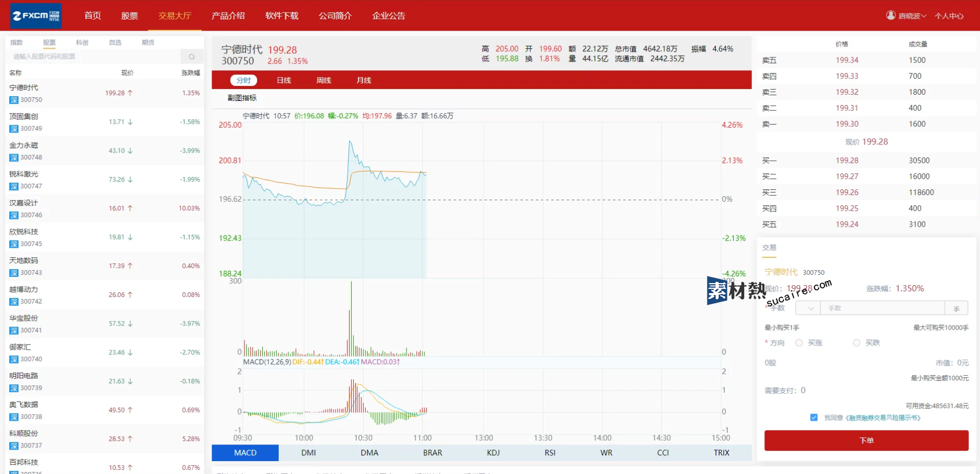Click the 深 badge beside 300749
The height and width of the screenshot is (474, 980).
tap(14, 129)
